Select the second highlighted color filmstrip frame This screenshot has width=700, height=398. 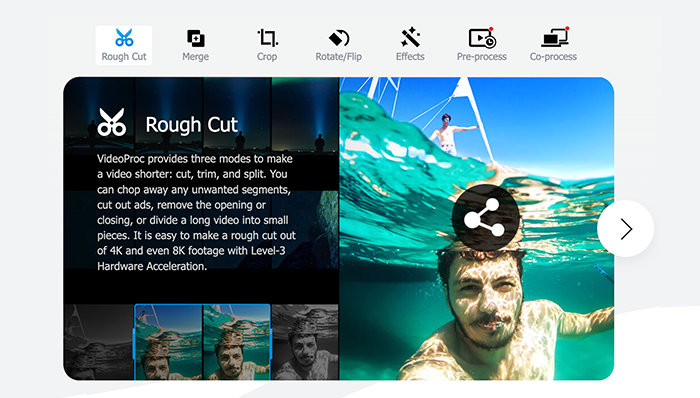pos(237,342)
